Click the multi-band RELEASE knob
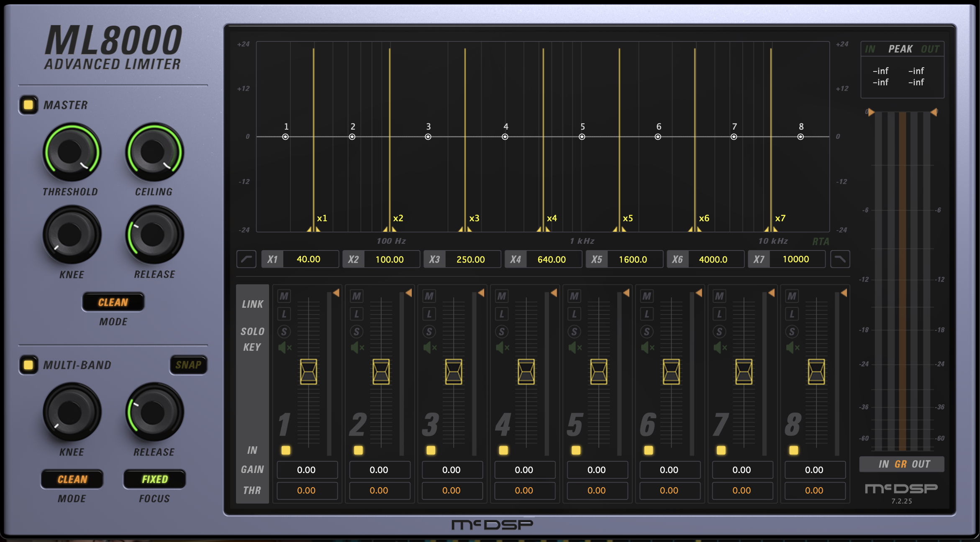The height and width of the screenshot is (542, 980). 154,412
